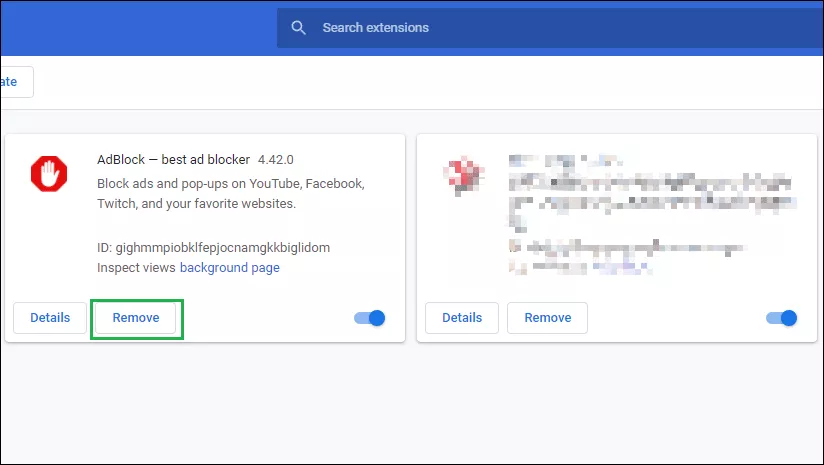The image size is (824, 465).
Task: Click the version number 4.42.0
Action: (x=275, y=160)
